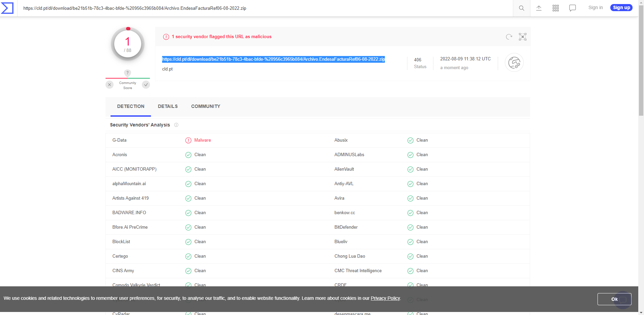Click the Sign in link
This screenshot has width=644, height=315.
[595, 7]
